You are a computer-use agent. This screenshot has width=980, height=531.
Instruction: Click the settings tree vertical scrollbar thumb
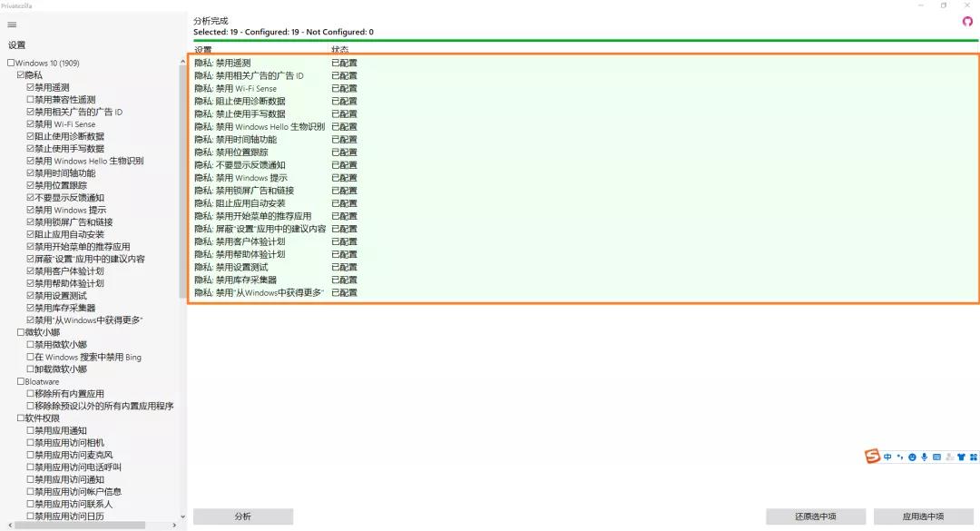(182, 182)
